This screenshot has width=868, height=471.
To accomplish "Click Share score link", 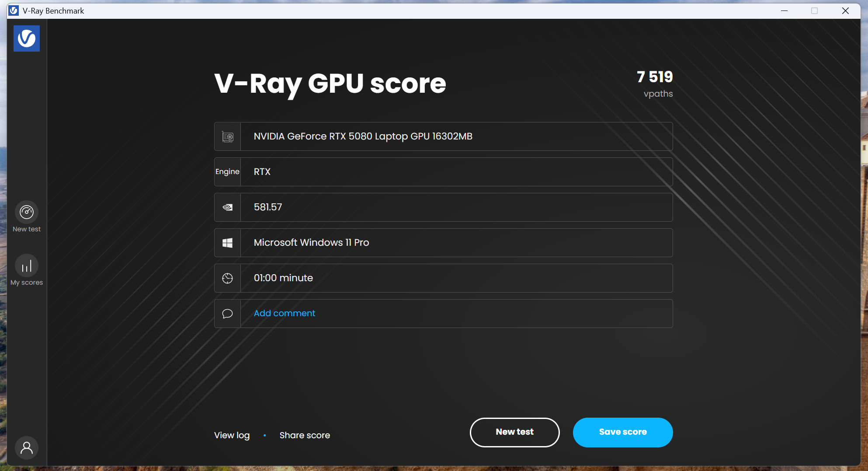I will [305, 435].
